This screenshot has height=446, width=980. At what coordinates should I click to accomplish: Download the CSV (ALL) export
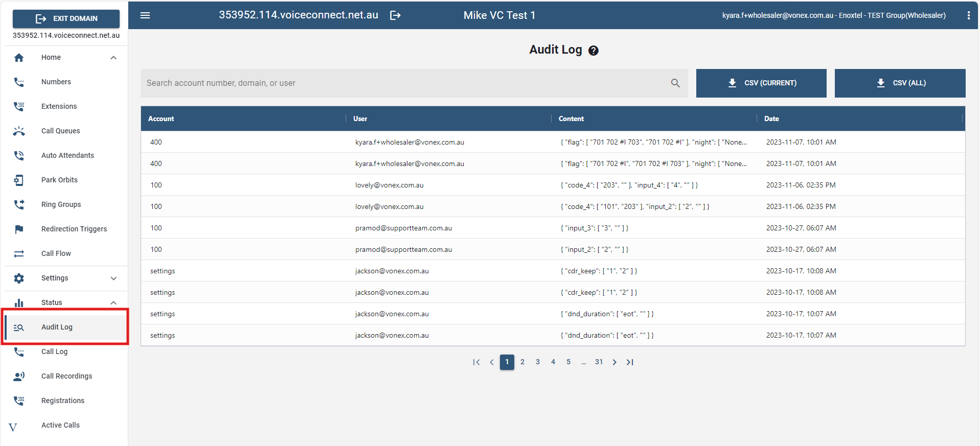coord(900,83)
